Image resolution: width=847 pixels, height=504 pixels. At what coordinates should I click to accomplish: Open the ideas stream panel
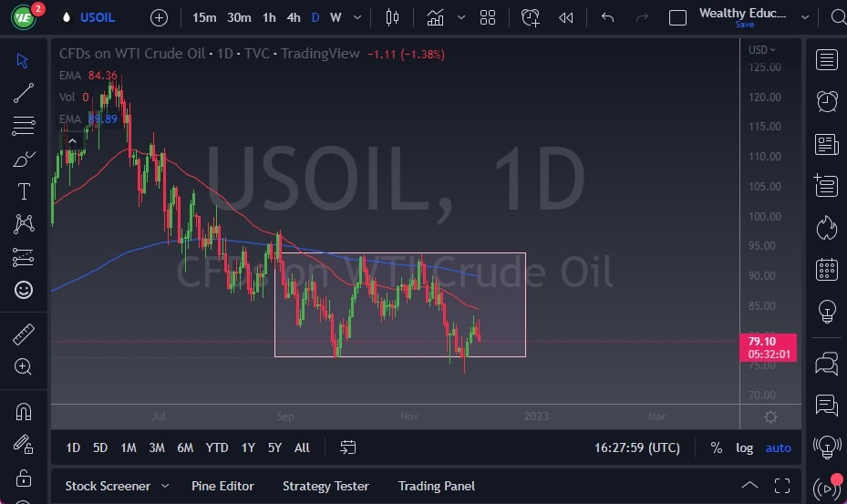(x=826, y=447)
